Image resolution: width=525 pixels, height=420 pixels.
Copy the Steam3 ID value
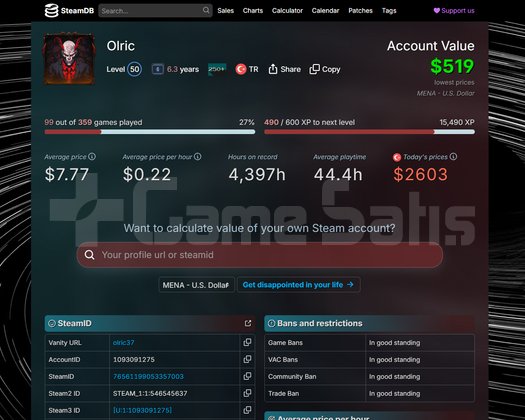(247, 410)
